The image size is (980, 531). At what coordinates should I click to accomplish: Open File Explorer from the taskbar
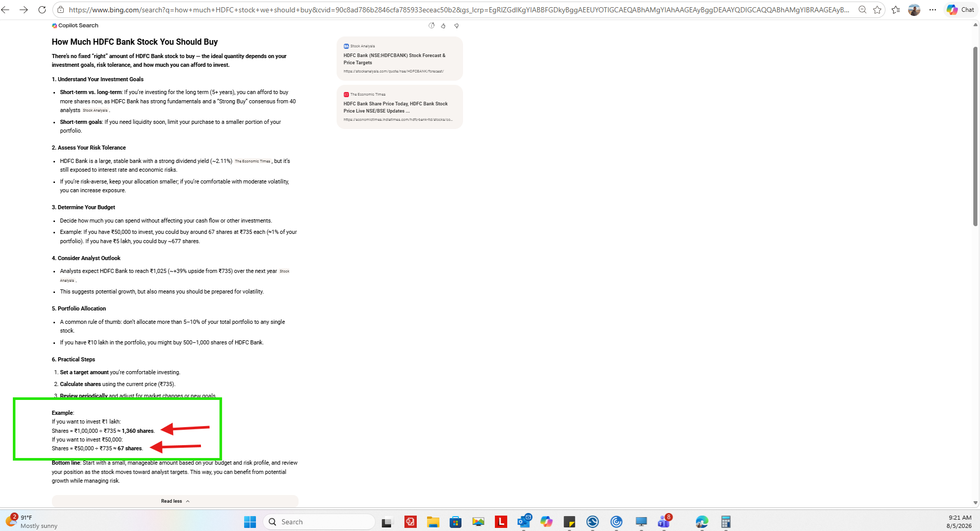pyautogui.click(x=433, y=522)
